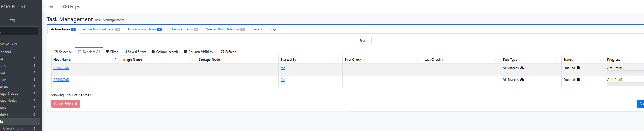Click progress bar for PC007CAD task

(x=625, y=72)
